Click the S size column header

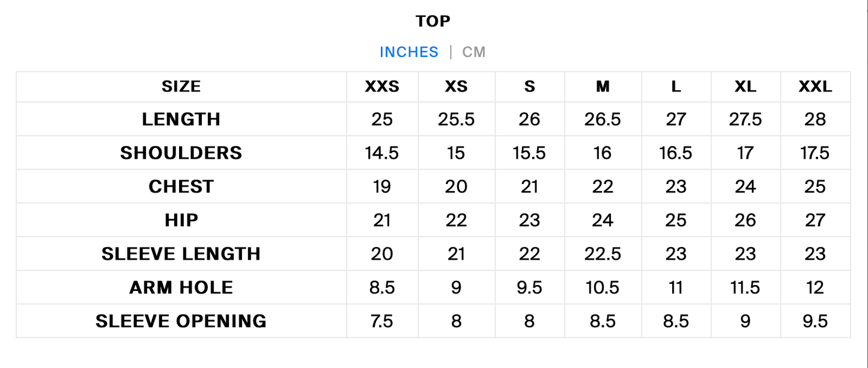pyautogui.click(x=529, y=87)
